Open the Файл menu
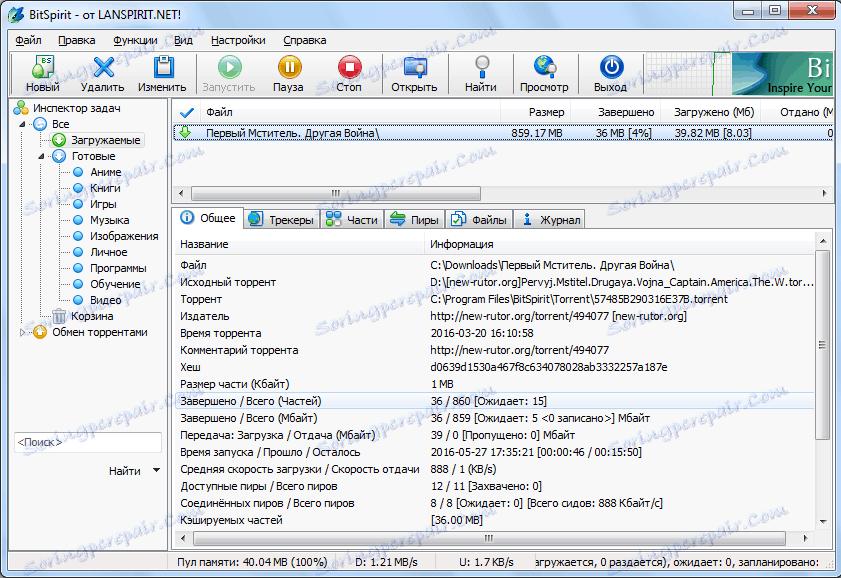841x578 pixels. click(28, 40)
